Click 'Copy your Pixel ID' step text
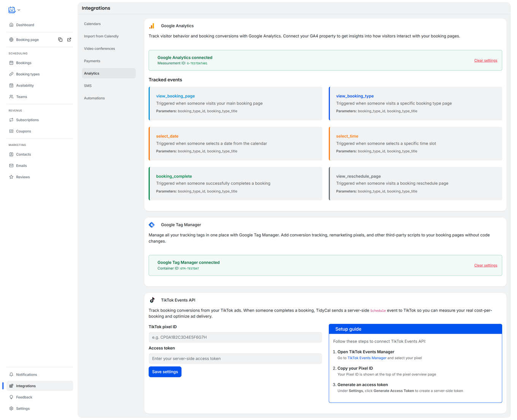Image resolution: width=517 pixels, height=420 pixels. click(355, 368)
